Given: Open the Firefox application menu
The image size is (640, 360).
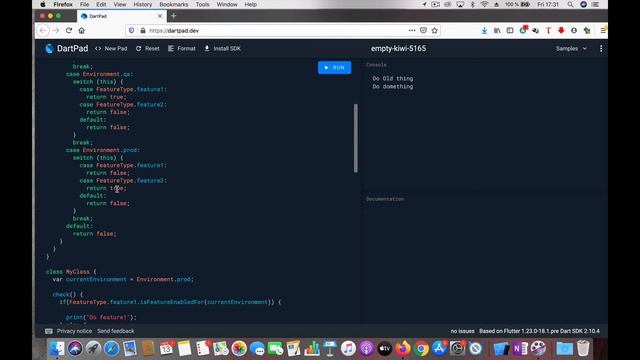Looking at the screenshot, I should click(x=63, y=4).
